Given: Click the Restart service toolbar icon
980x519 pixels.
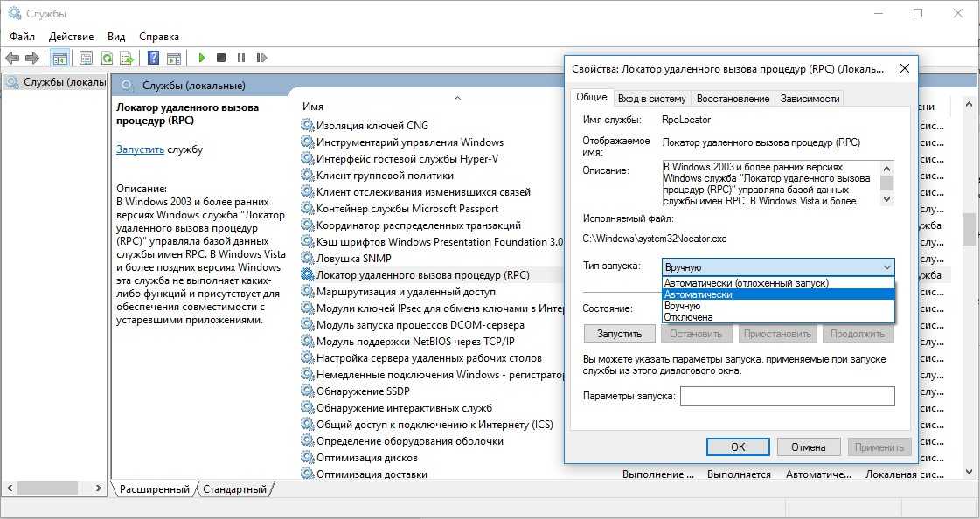Looking at the screenshot, I should (261, 58).
